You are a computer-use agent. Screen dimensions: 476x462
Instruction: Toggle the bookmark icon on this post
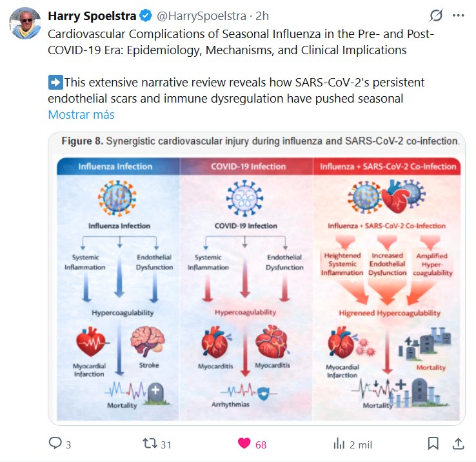pos(433,443)
